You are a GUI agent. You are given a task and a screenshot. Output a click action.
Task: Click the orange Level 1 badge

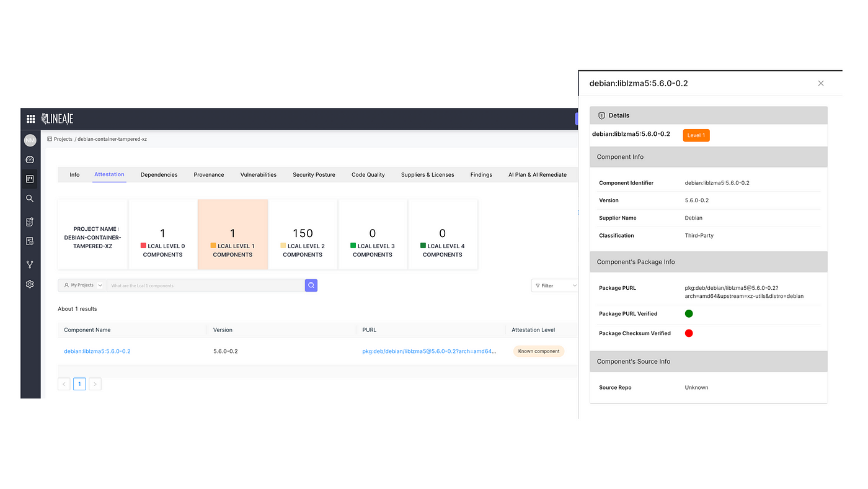(696, 135)
